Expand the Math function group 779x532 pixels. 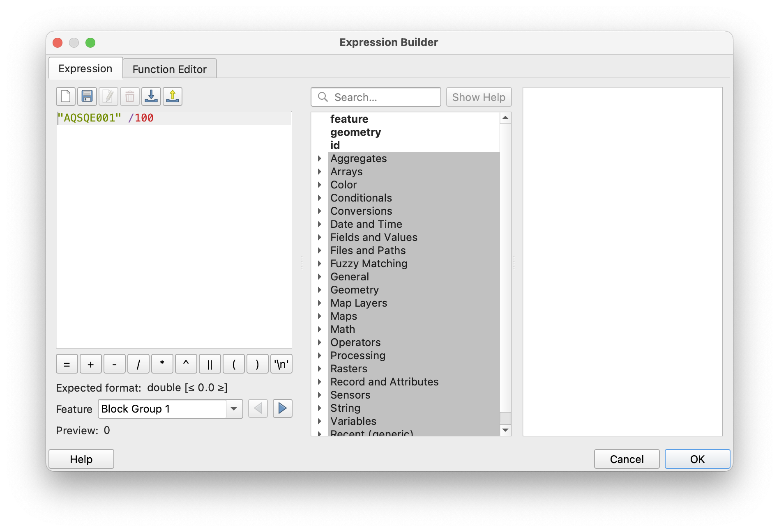tap(320, 329)
